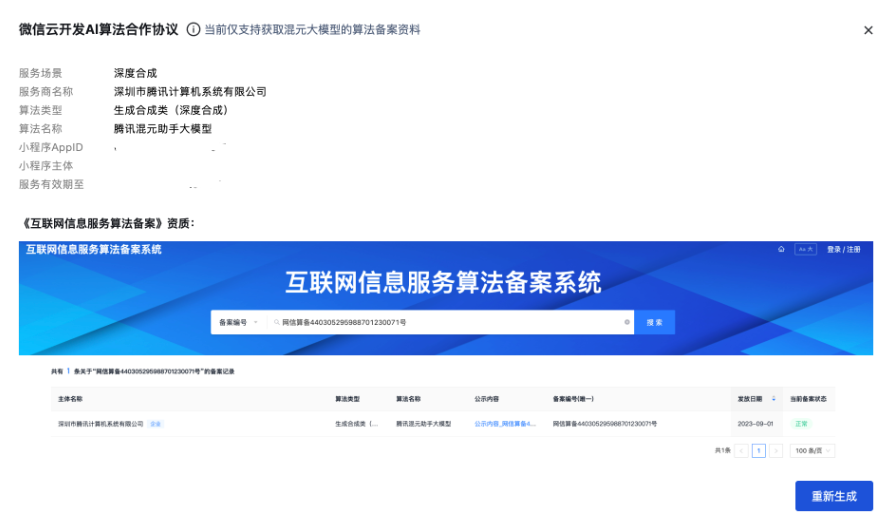Click the 互联网信息服务算法备案系统 header logo text

(x=94, y=249)
